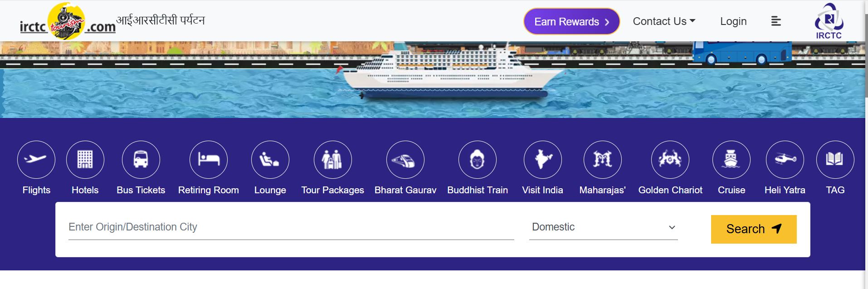
Task: Click the Earn Rewards button
Action: click(x=571, y=21)
